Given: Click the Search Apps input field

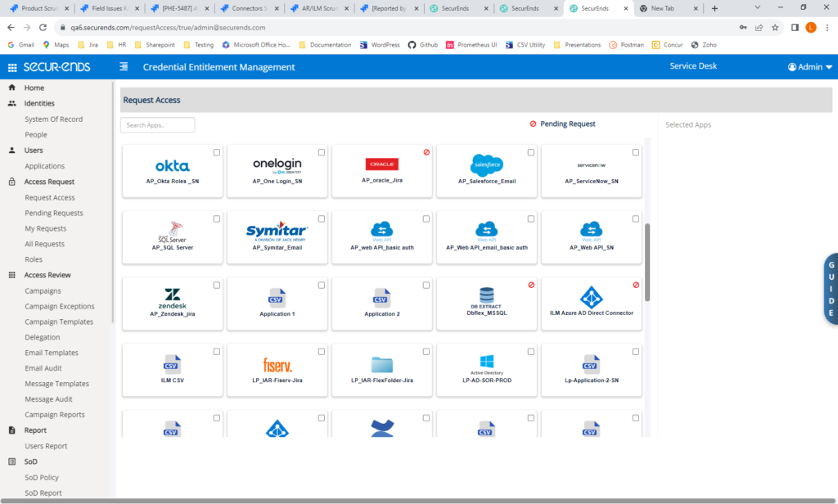Looking at the screenshot, I should coord(158,125).
